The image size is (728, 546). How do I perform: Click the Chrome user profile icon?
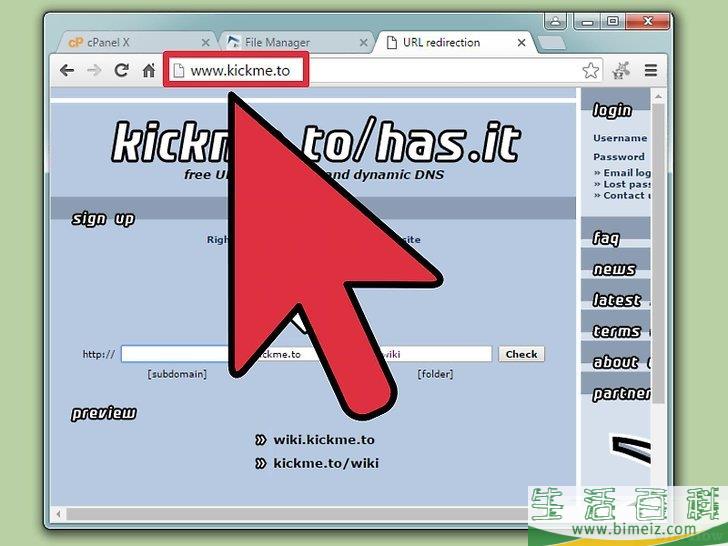pos(555,21)
